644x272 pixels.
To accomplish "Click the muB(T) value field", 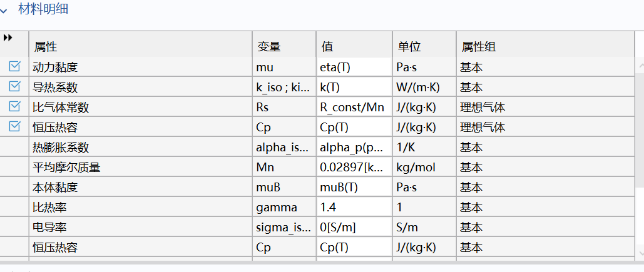I will (x=354, y=188).
